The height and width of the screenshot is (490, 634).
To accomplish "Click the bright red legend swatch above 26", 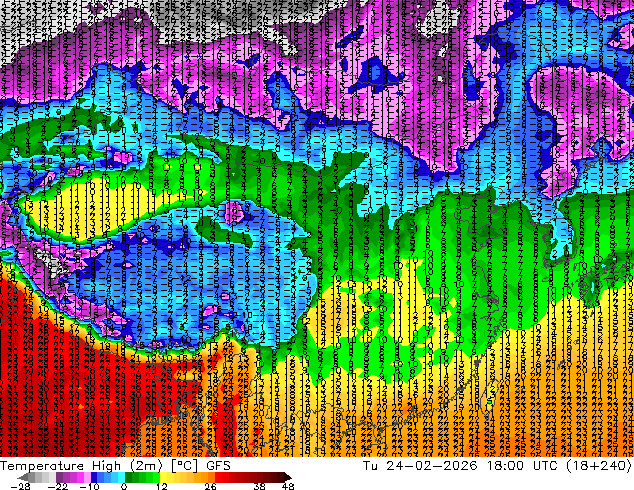I will click(x=218, y=477).
